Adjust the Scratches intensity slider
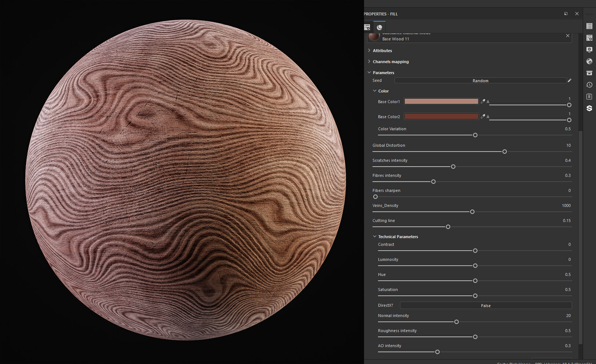This screenshot has width=596, height=364. (x=472, y=167)
